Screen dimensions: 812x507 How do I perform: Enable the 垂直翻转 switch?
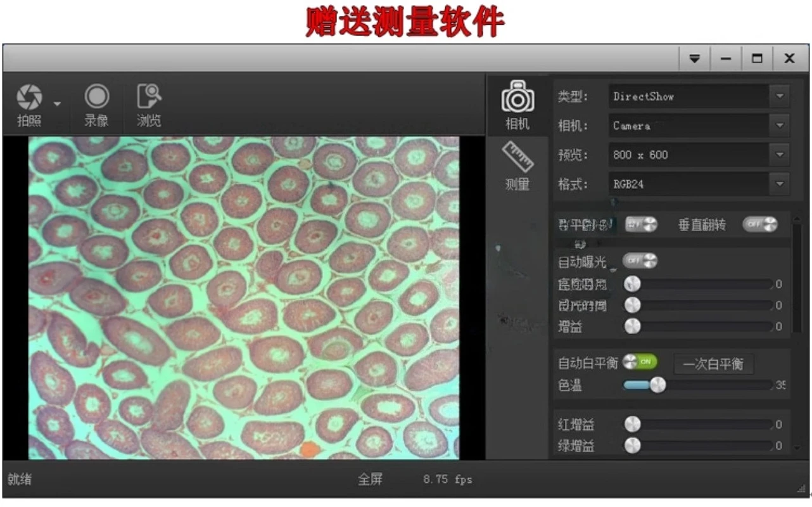coord(759,224)
